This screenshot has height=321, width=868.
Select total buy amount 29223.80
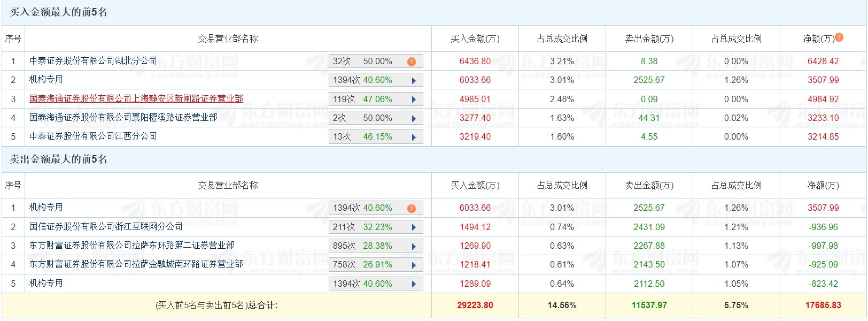tap(475, 305)
